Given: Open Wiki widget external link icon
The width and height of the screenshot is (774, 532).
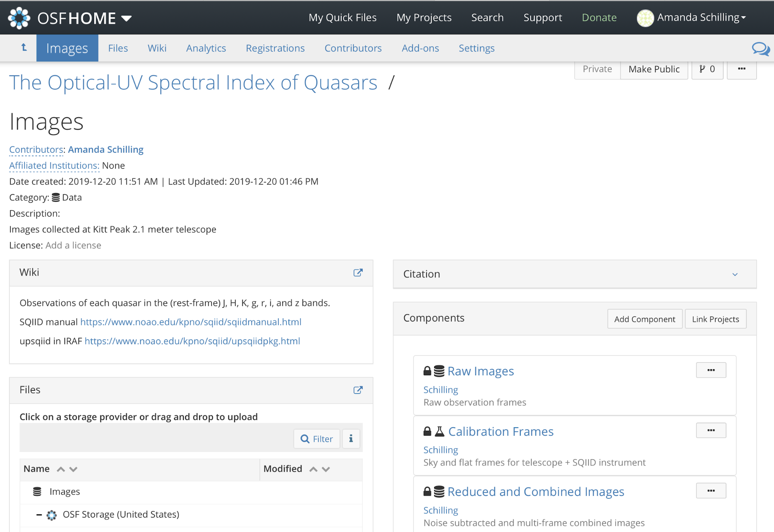Looking at the screenshot, I should tap(358, 272).
